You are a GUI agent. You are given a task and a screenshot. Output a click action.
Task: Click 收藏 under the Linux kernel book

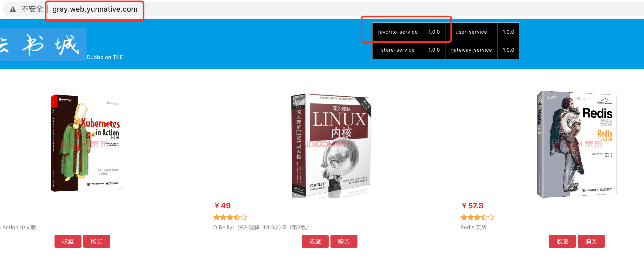315,241
